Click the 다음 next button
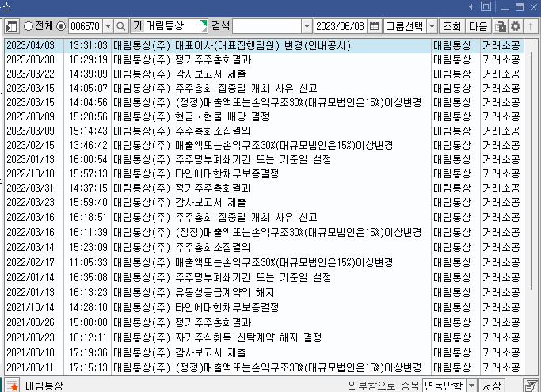This screenshot has height=392, width=541. point(478,26)
